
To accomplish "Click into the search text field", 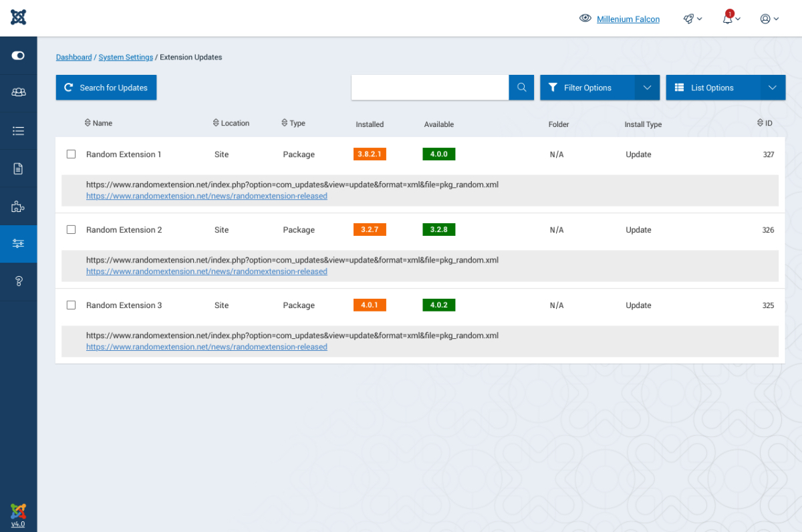I will coord(430,88).
